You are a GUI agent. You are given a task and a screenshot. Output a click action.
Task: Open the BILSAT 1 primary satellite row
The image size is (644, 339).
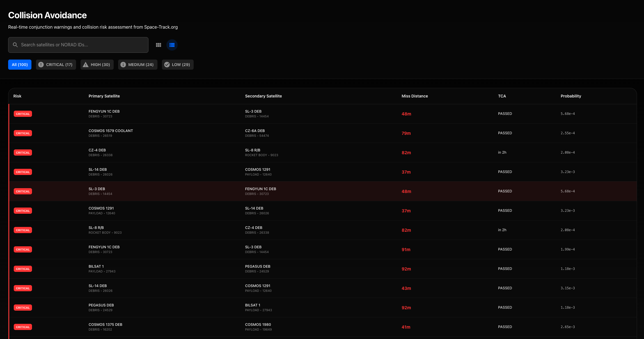click(x=96, y=266)
